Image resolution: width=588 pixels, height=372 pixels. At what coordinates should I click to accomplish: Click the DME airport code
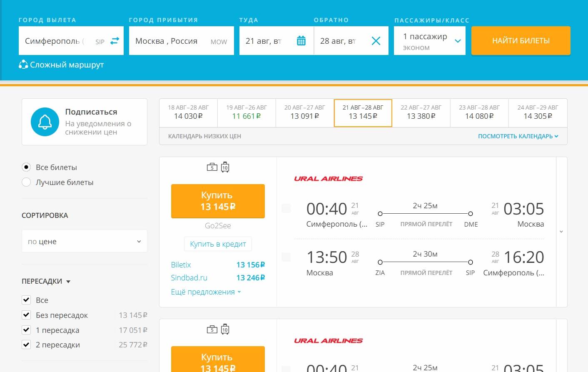click(x=471, y=224)
